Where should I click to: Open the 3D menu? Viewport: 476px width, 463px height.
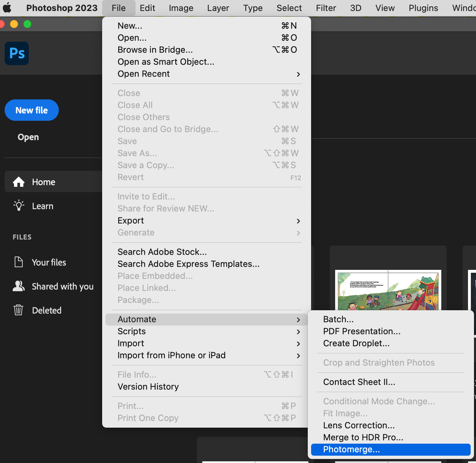tap(355, 8)
